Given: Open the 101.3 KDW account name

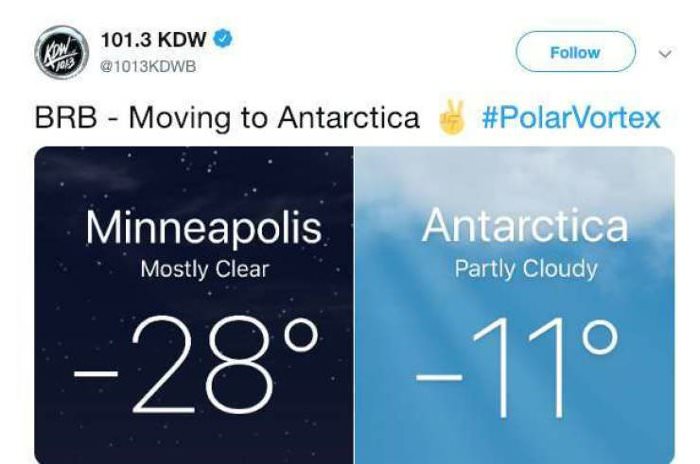Looking at the screenshot, I should (155, 41).
